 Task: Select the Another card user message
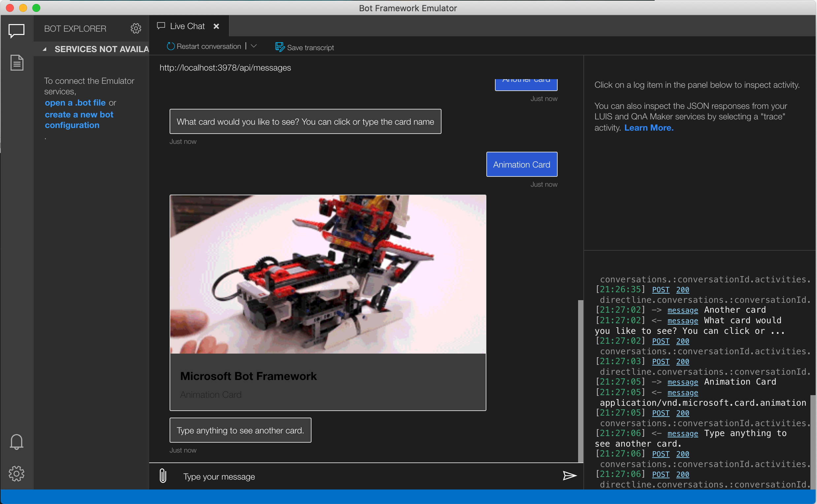[526, 84]
